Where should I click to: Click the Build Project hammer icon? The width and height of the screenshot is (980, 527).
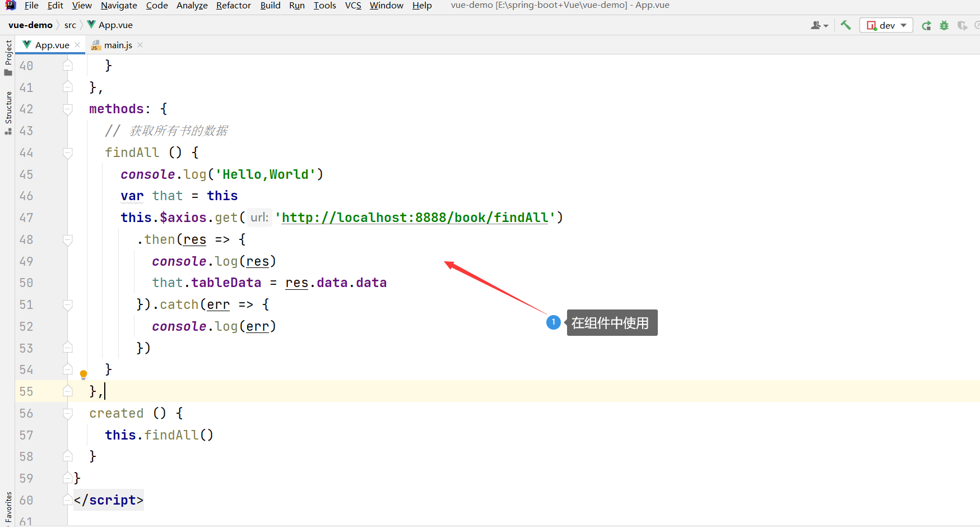[x=846, y=25]
